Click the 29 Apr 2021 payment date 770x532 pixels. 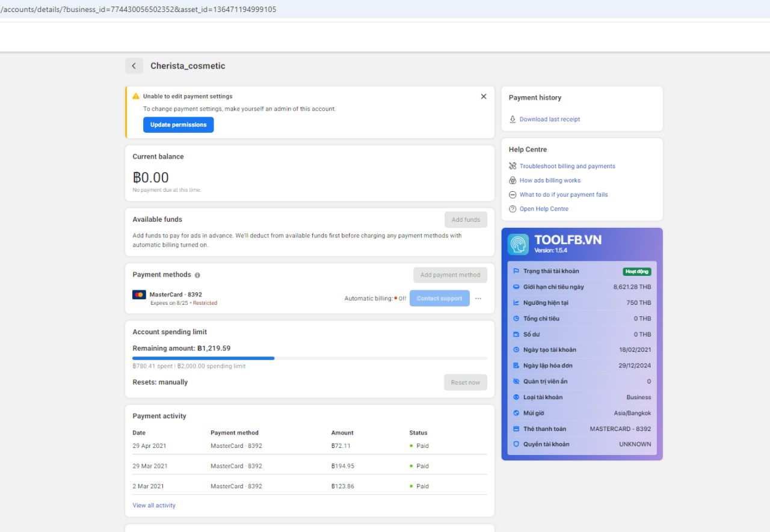coord(149,446)
